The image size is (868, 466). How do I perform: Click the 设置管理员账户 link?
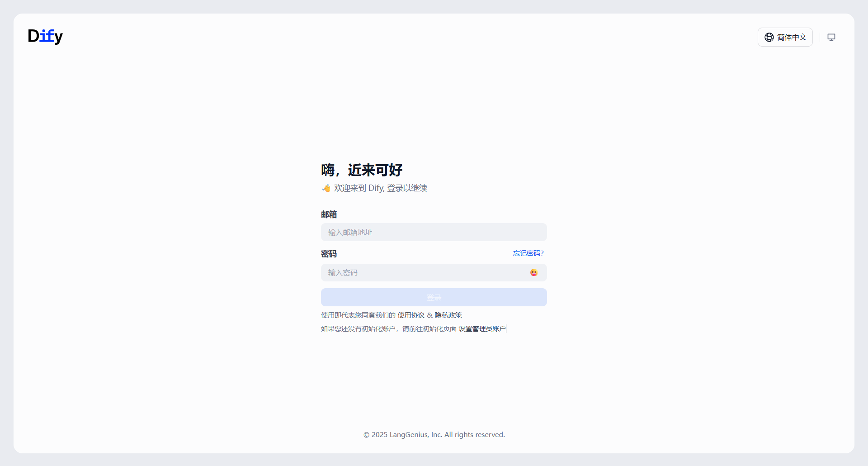[482, 329]
